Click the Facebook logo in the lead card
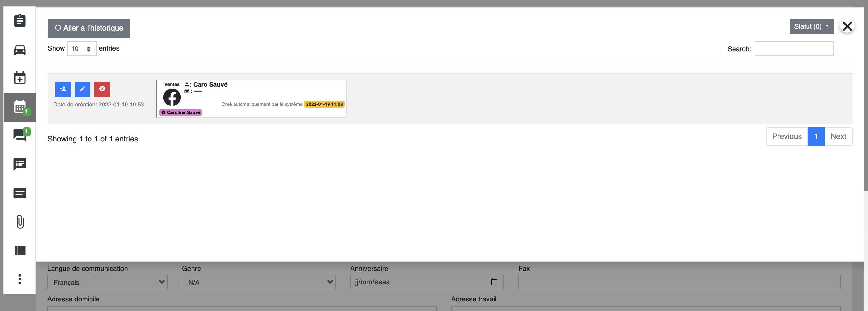This screenshot has width=868, height=311. (172, 98)
